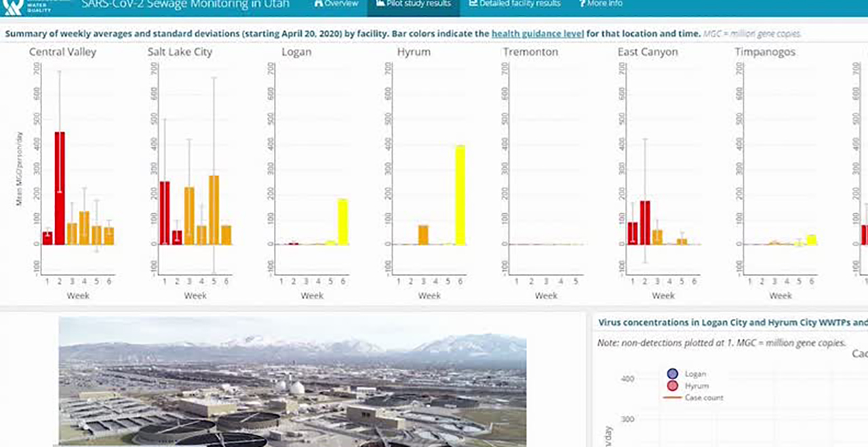Image resolution: width=868 pixels, height=447 pixels.
Task: Click the home icon beside Overview
Action: click(x=318, y=4)
